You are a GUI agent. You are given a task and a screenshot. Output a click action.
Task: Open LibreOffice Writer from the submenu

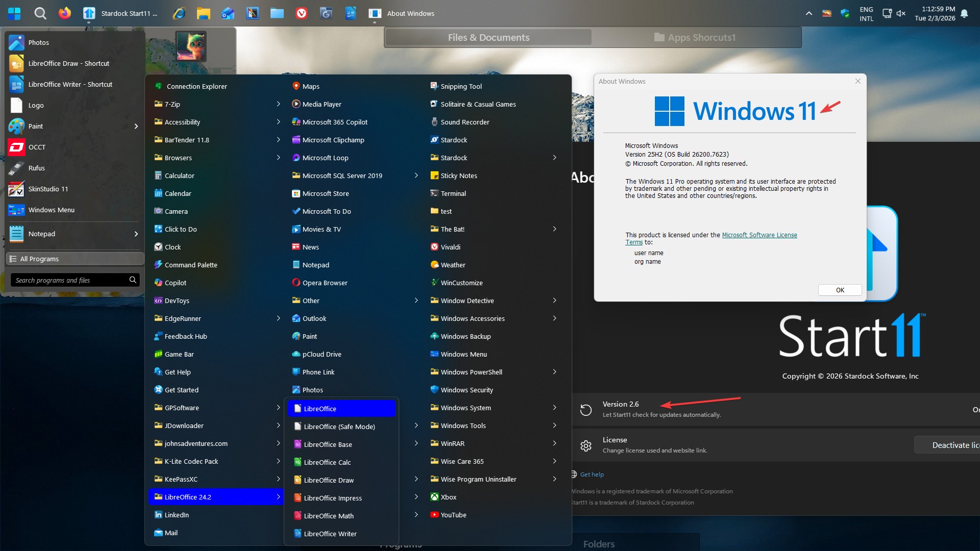click(330, 534)
